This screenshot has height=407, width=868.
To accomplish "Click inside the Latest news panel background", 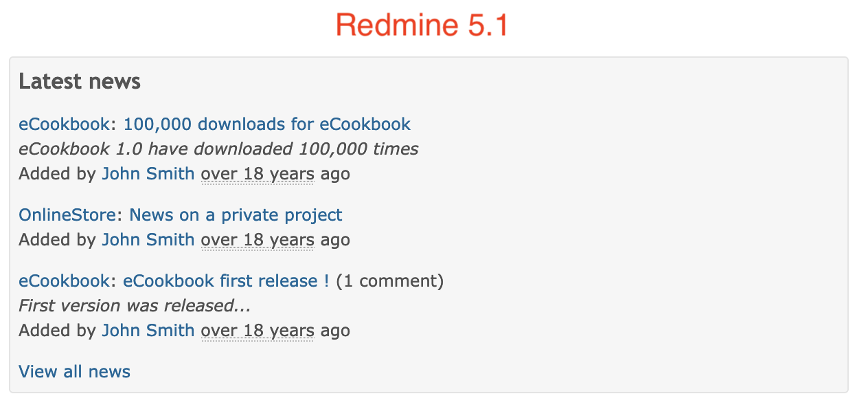I will (618, 206).
